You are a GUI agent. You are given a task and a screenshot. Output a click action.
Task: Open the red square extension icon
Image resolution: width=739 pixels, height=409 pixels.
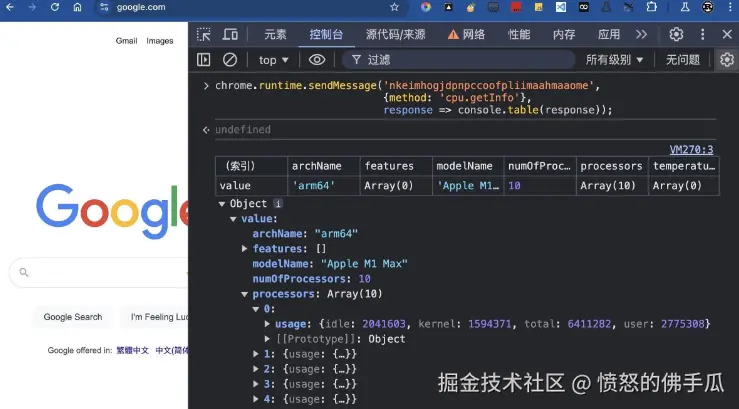(x=516, y=7)
